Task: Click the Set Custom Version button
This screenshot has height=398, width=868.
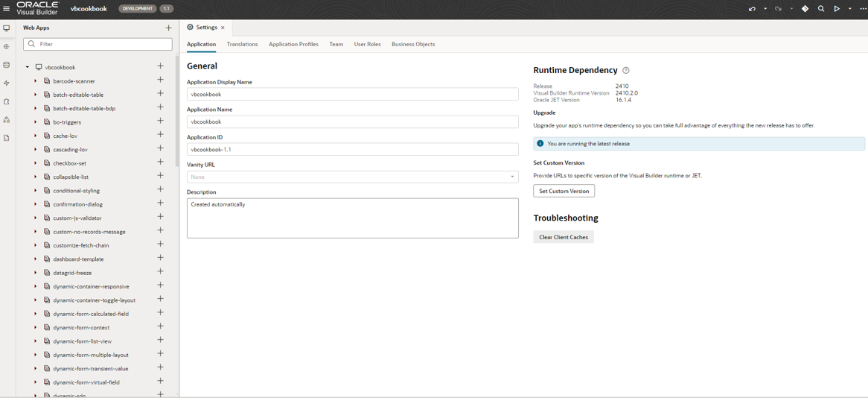Action: click(564, 192)
